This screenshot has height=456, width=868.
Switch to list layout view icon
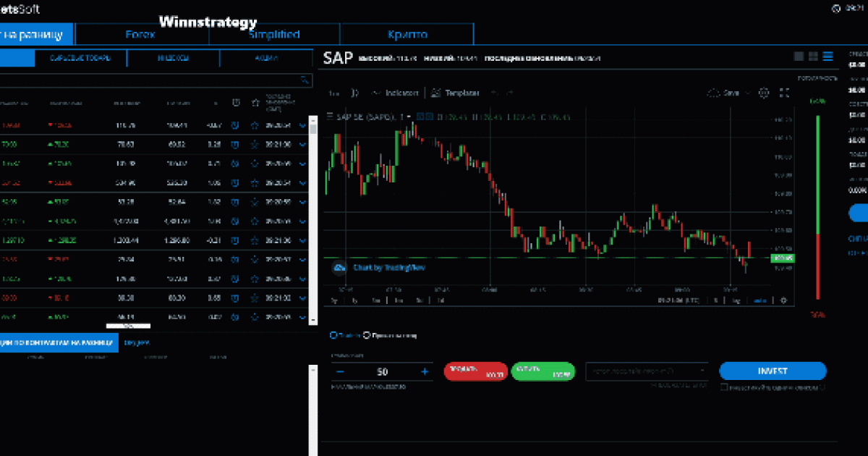[x=827, y=56]
